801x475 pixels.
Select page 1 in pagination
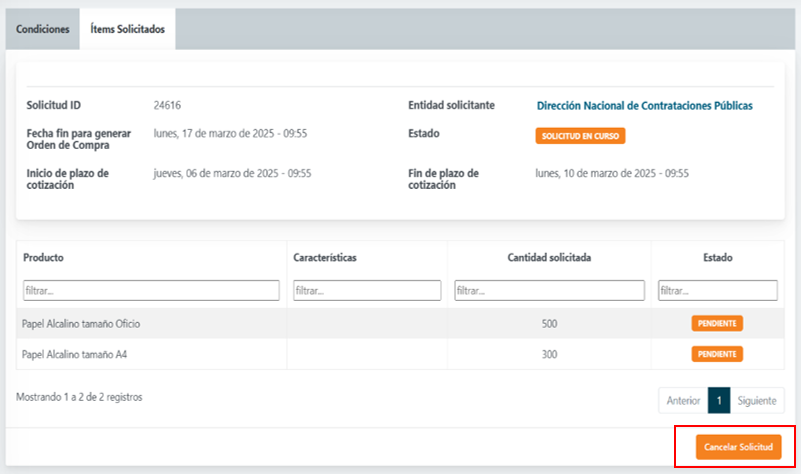(718, 400)
